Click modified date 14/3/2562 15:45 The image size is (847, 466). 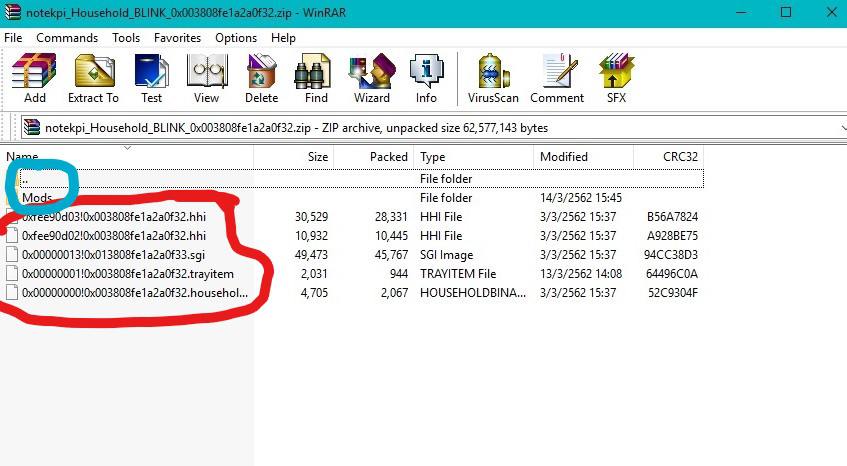581,198
